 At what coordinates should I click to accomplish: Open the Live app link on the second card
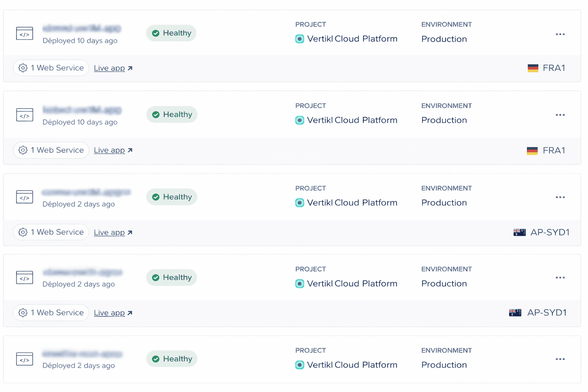pyautogui.click(x=113, y=150)
